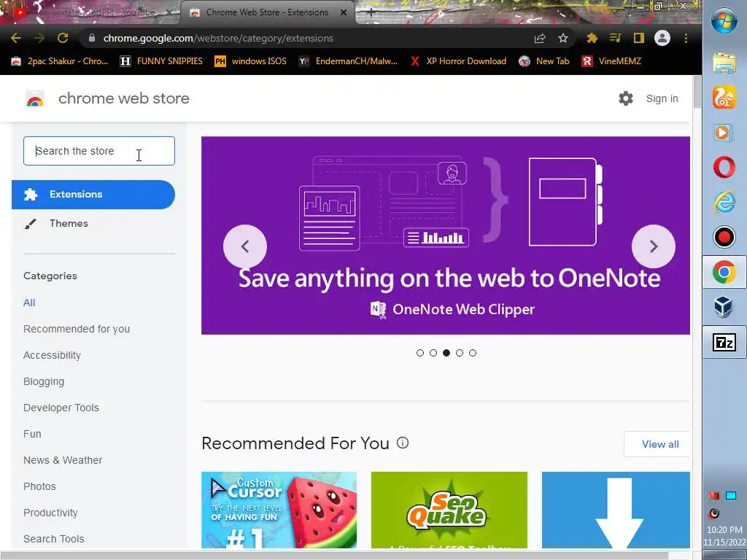Toggle the side panel icon

tap(639, 38)
